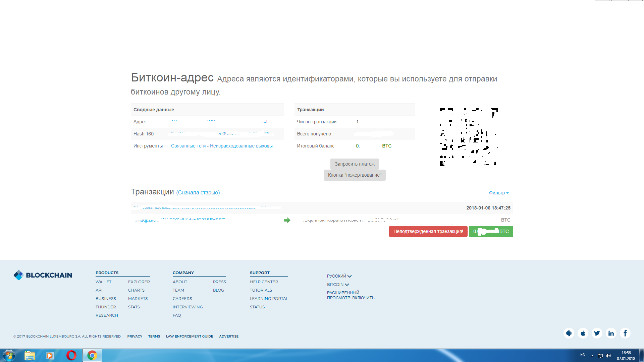
Task: Click the green BTC amount badge
Action: coord(491,231)
